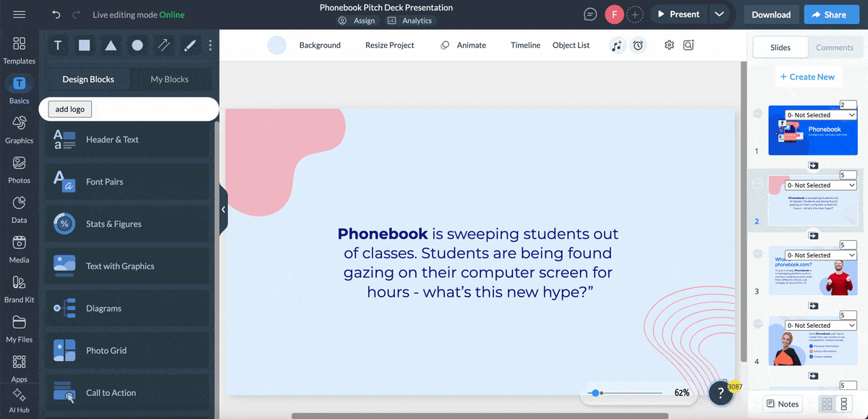This screenshot has height=419, width=868.
Task: Select the Arrow line tool
Action: pos(163,45)
